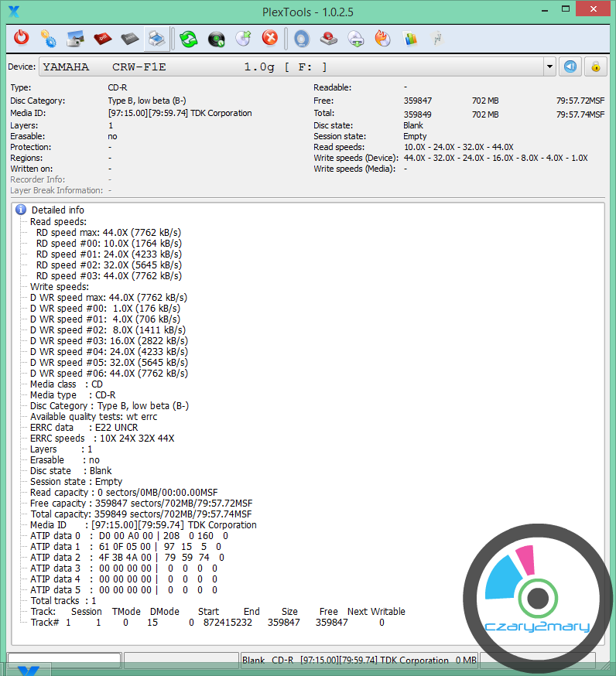
Task: Click the red X cancel icon
Action: click(x=270, y=38)
